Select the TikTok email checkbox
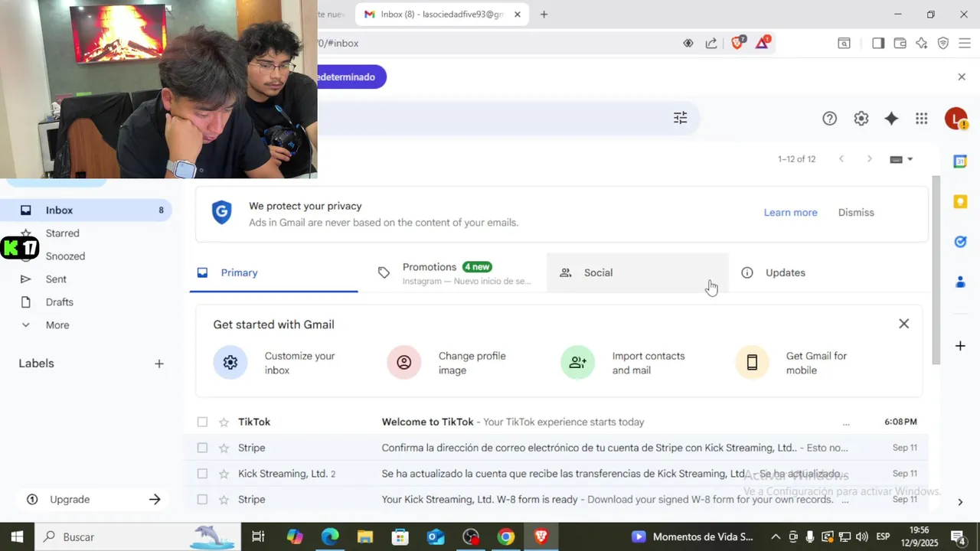 click(202, 422)
